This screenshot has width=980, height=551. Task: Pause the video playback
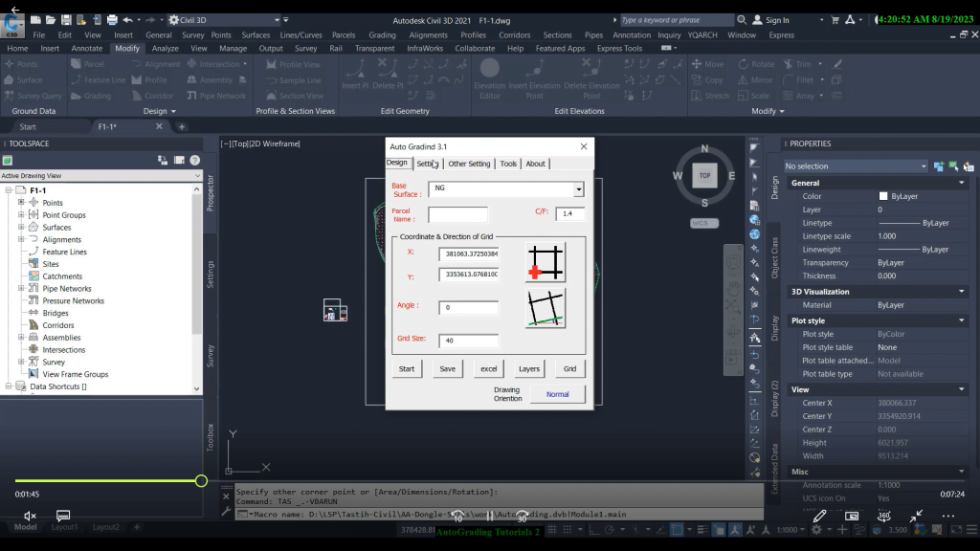click(x=490, y=517)
